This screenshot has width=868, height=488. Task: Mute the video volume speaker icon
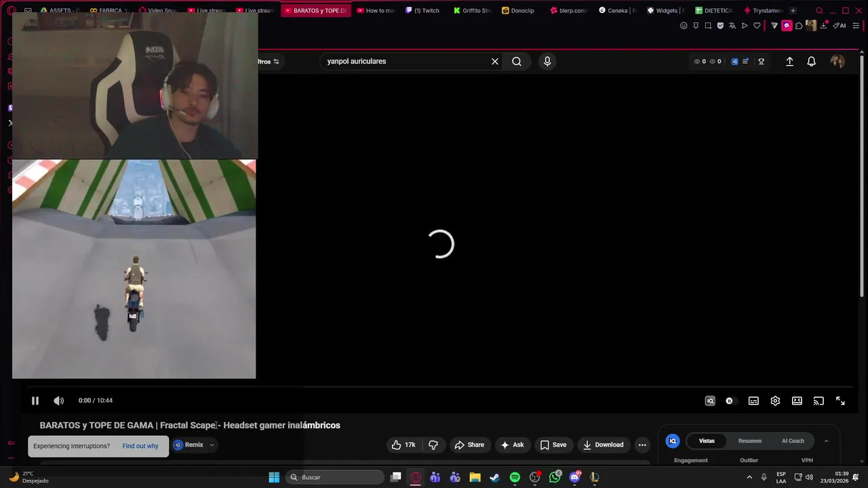pos(59,401)
